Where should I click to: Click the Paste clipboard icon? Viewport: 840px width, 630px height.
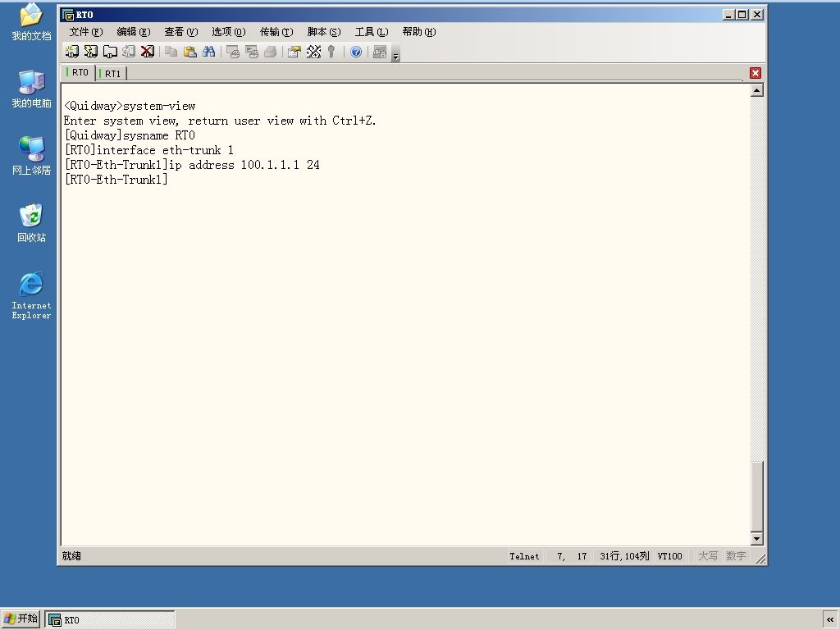(189, 52)
